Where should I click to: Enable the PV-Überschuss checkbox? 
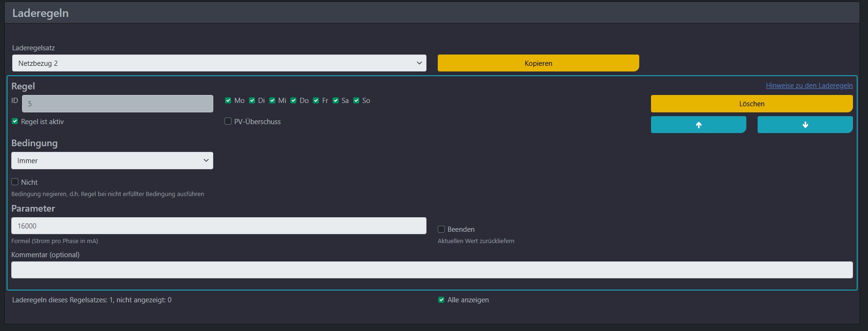tap(228, 121)
